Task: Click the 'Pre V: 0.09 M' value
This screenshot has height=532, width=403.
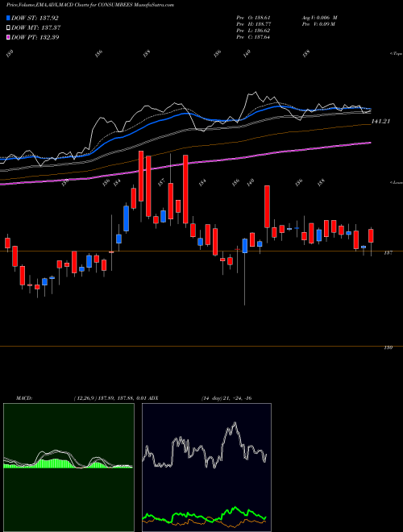Action: coord(319,24)
